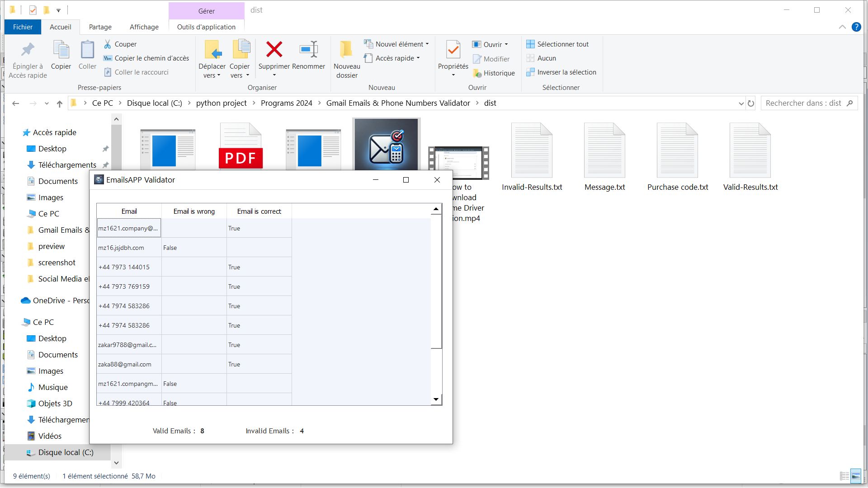Open Historique from ribbon
The height and width of the screenshot is (488, 868).
point(494,73)
